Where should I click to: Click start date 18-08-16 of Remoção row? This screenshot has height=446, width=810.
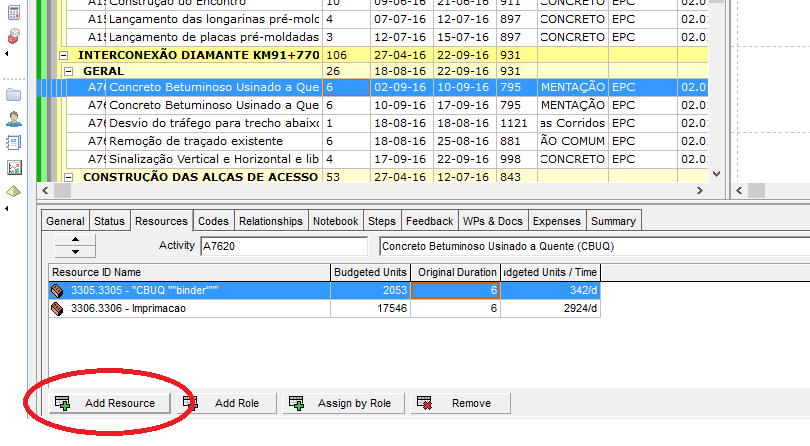401,141
